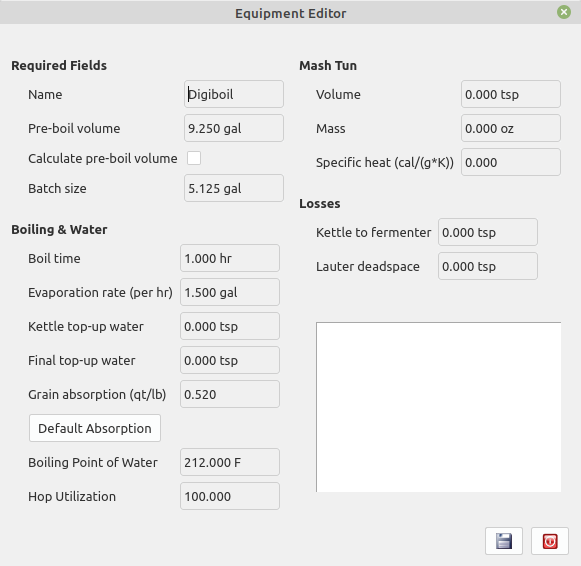581x566 pixels.
Task: Edit the Evaporation rate field
Action: tap(230, 292)
